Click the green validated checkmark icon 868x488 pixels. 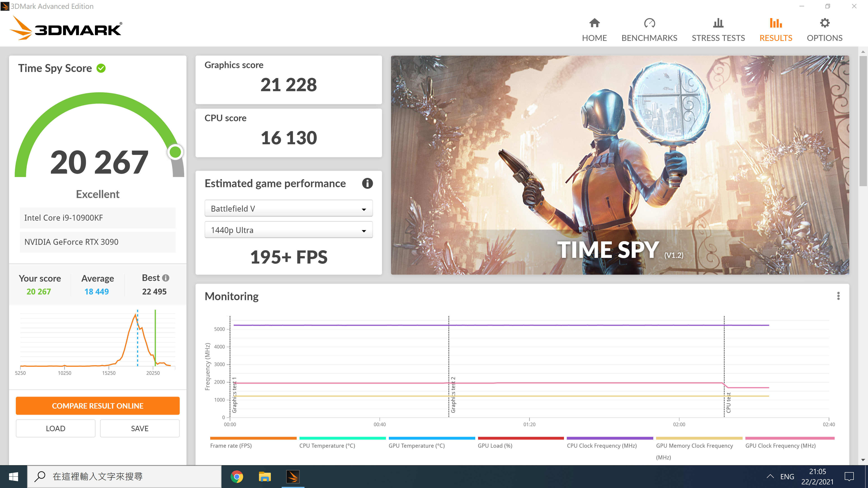[x=101, y=68]
